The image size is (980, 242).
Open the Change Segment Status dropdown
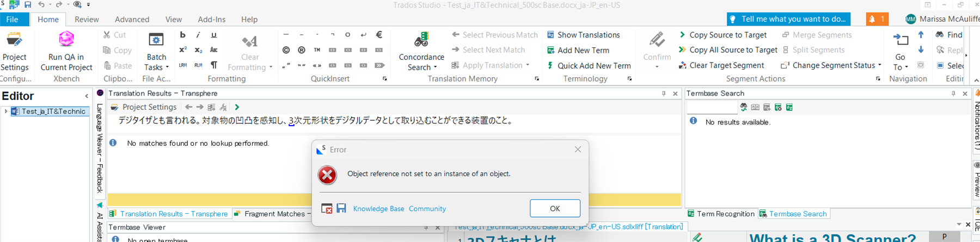click(x=831, y=65)
